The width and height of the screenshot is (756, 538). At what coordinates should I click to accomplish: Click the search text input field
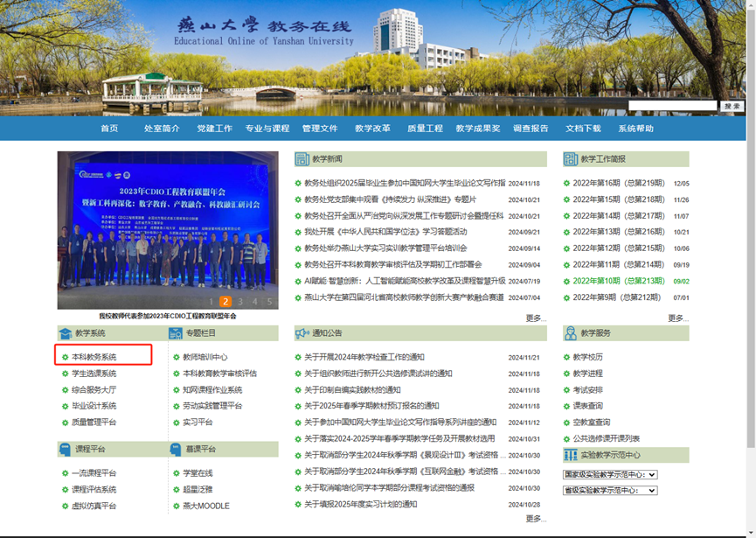(x=672, y=106)
